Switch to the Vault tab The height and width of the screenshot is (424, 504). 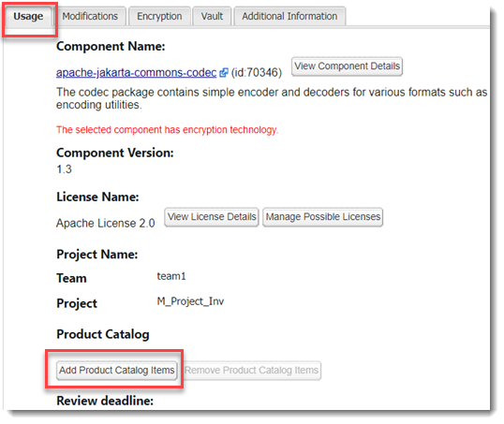click(x=212, y=16)
